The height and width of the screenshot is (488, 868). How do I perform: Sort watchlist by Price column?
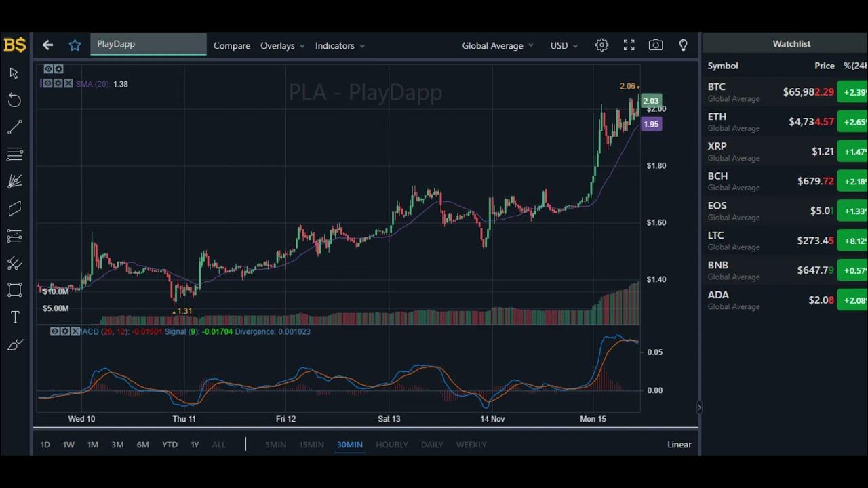(825, 66)
